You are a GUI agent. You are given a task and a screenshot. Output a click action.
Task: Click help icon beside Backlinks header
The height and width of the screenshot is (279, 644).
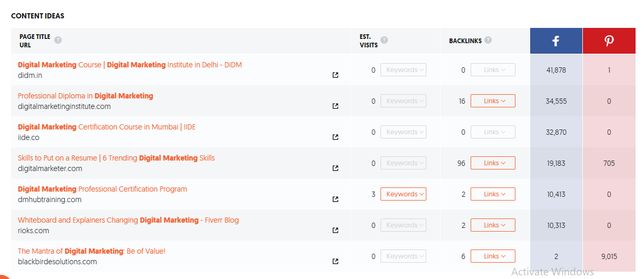tap(488, 40)
